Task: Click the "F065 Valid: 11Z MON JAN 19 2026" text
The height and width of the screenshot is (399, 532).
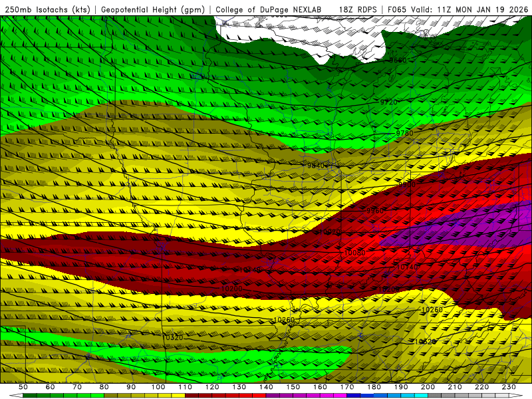Action: [458, 9]
